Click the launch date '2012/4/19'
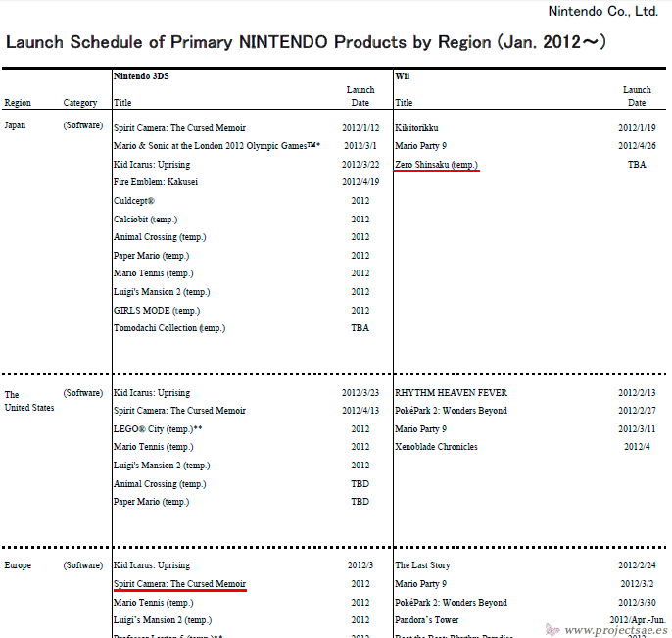 [x=360, y=182]
